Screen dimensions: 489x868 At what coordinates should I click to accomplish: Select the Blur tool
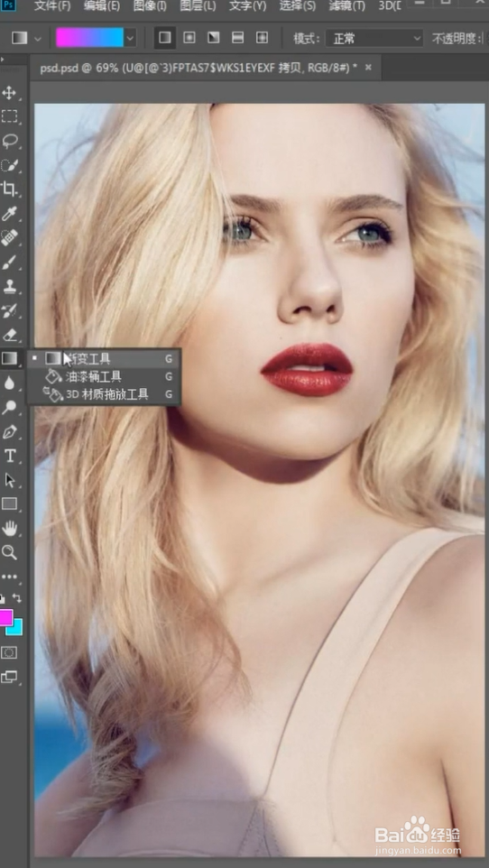click(9, 383)
